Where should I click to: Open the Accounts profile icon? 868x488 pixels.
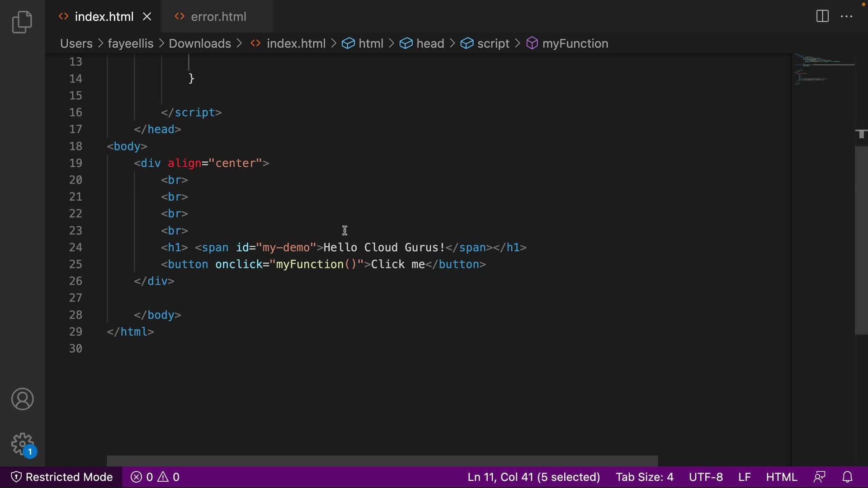point(22,399)
